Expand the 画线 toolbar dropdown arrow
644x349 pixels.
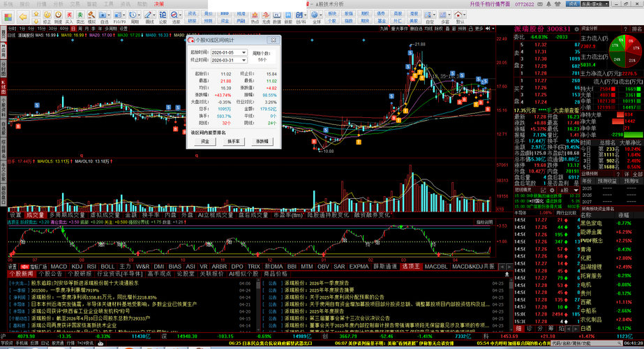[154, 15]
